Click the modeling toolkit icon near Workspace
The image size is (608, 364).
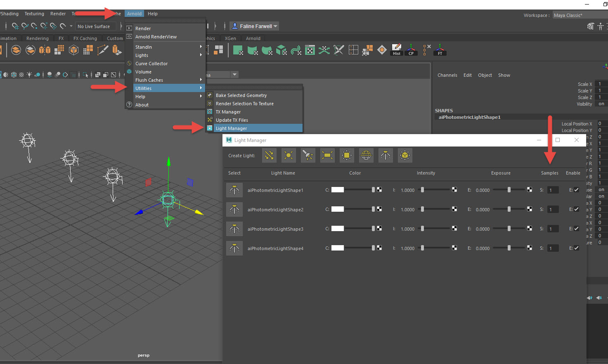pos(591,26)
